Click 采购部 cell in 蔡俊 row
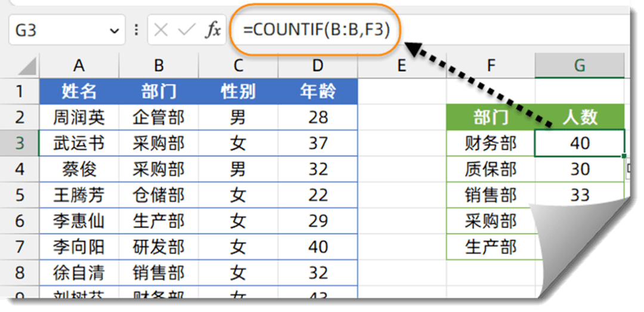 coord(159,169)
